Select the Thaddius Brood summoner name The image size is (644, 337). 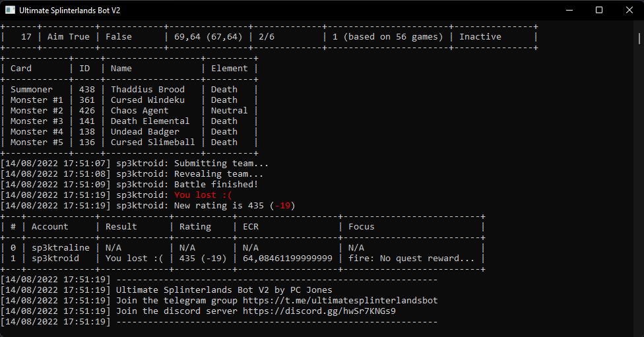(x=147, y=90)
